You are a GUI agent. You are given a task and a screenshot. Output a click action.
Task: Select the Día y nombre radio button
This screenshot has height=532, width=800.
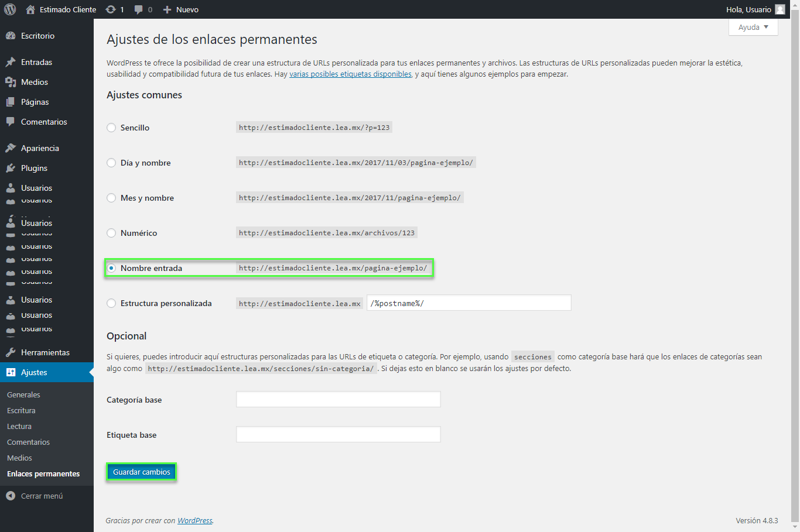[111, 163]
